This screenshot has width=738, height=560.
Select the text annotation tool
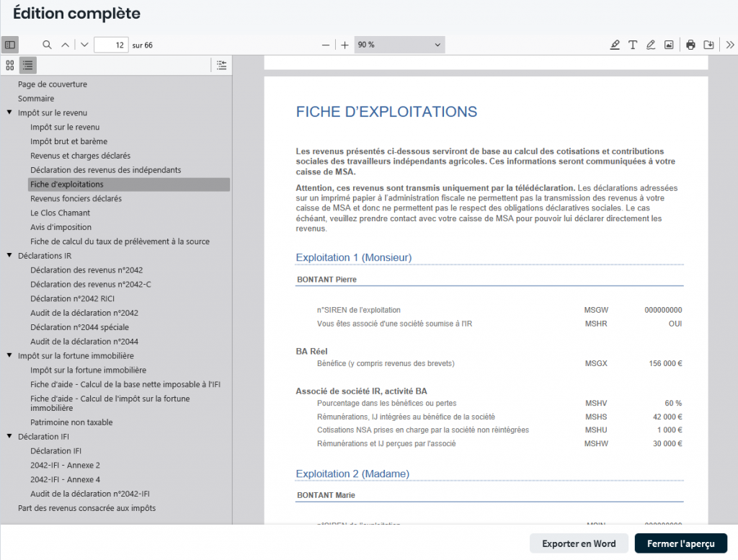tap(633, 45)
